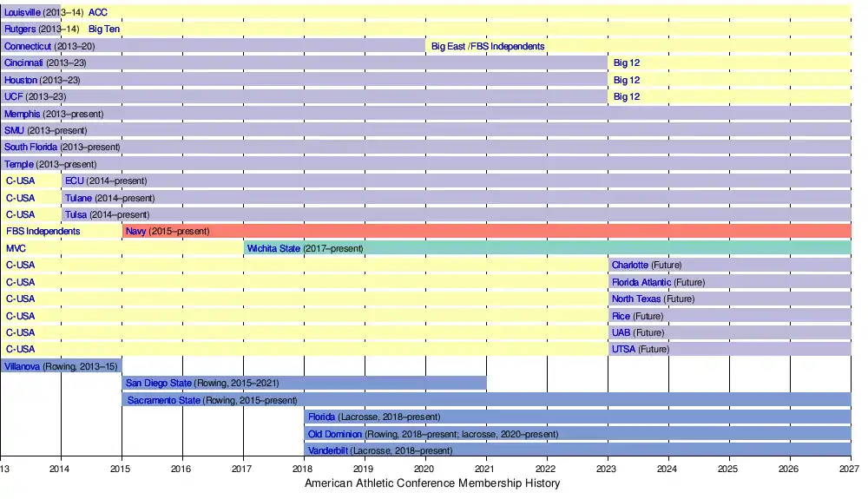The width and height of the screenshot is (868, 499).
Task: Open the Tulsa link
Action: point(76,214)
